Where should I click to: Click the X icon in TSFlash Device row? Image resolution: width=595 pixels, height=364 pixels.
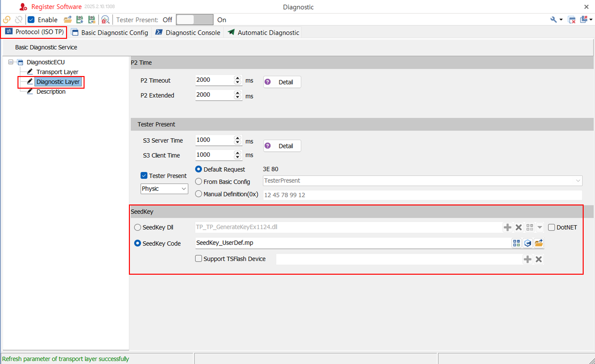(x=539, y=259)
